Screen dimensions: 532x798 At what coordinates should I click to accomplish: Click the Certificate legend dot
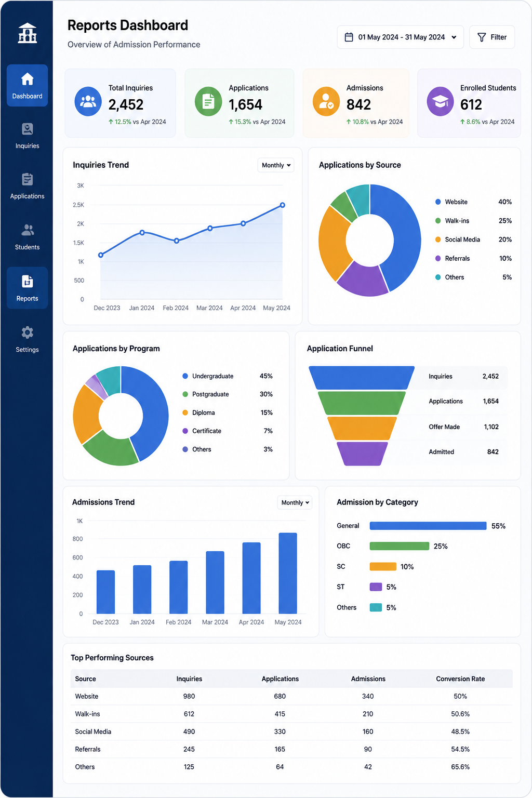coord(185,431)
